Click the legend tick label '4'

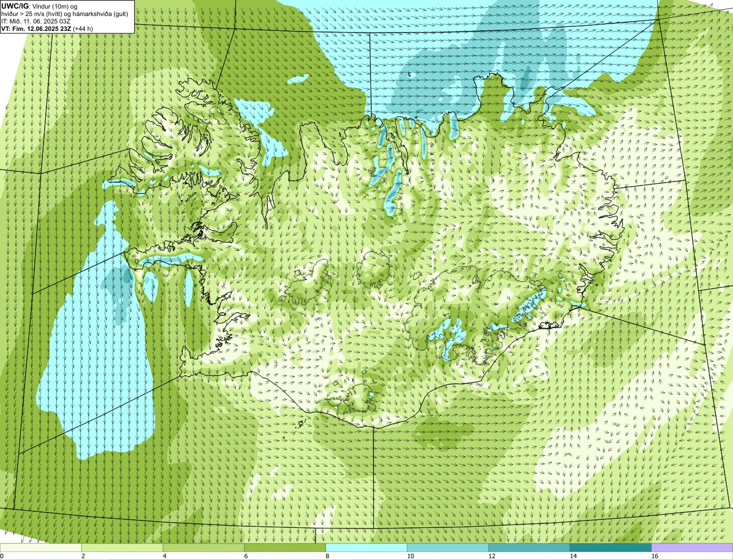[164, 555]
